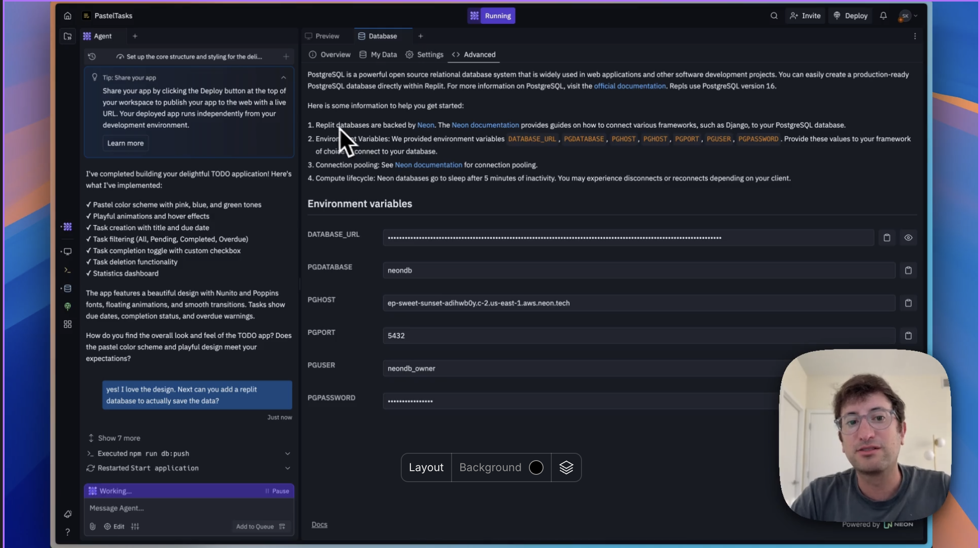Image resolution: width=980 pixels, height=548 pixels.
Task: Open the Neon documentation link
Action: pyautogui.click(x=485, y=125)
